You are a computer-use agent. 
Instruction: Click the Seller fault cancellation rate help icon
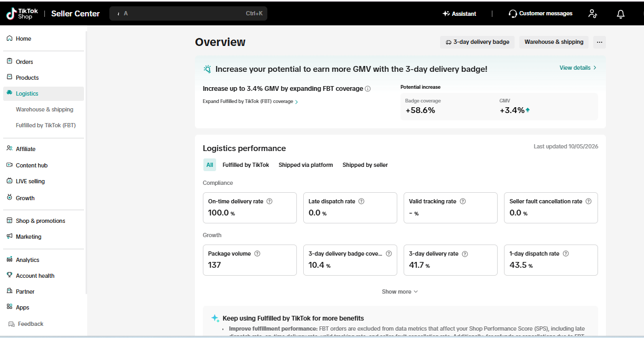[589, 201]
